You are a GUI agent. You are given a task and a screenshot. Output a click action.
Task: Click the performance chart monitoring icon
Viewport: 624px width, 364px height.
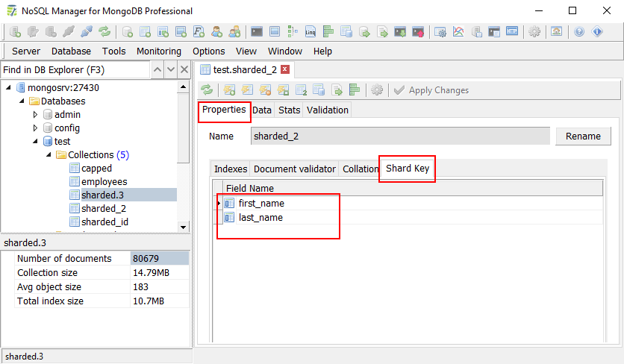(458, 32)
